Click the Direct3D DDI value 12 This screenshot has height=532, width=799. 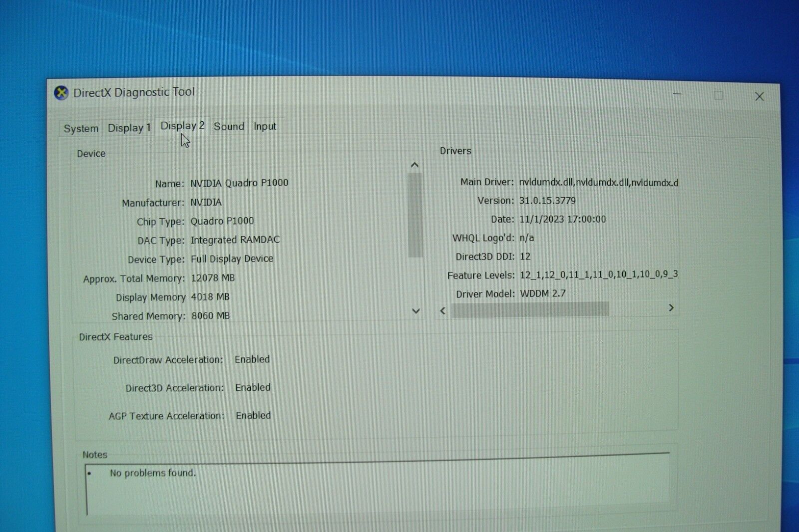[525, 256]
